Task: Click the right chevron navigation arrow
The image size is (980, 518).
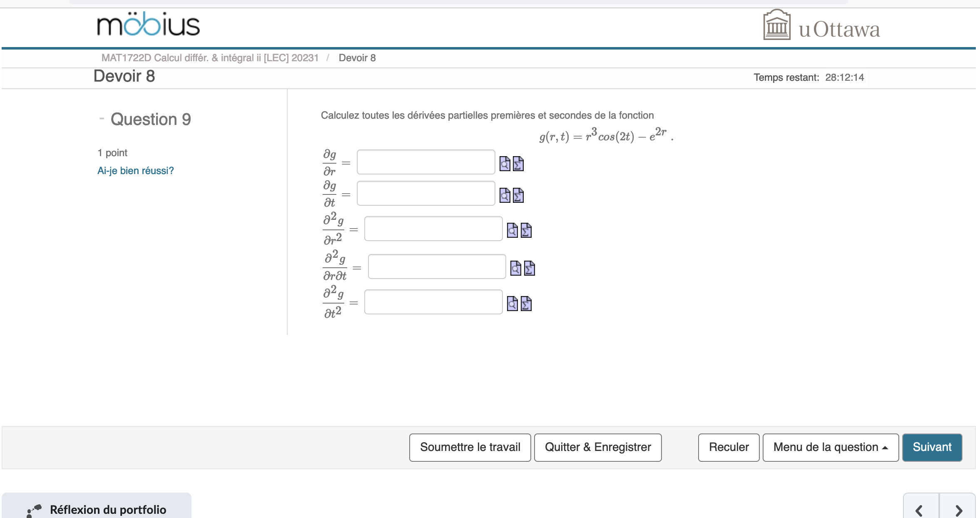Action: click(960, 510)
